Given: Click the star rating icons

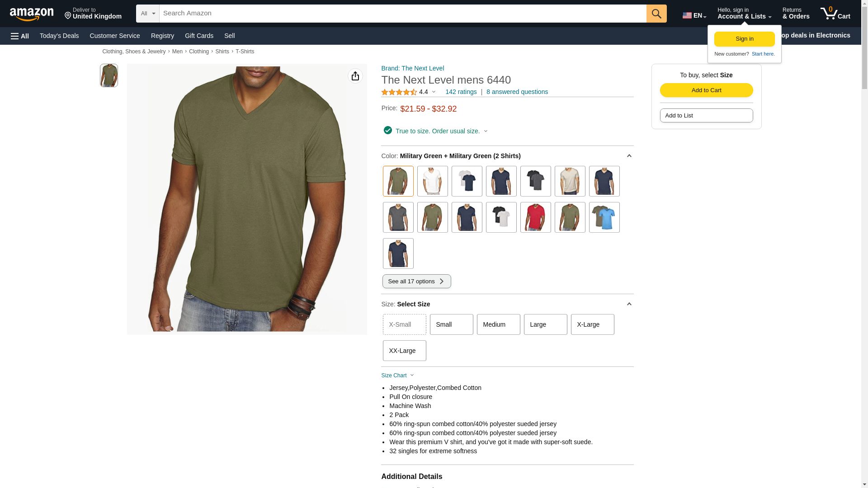Looking at the screenshot, I should coord(399,92).
